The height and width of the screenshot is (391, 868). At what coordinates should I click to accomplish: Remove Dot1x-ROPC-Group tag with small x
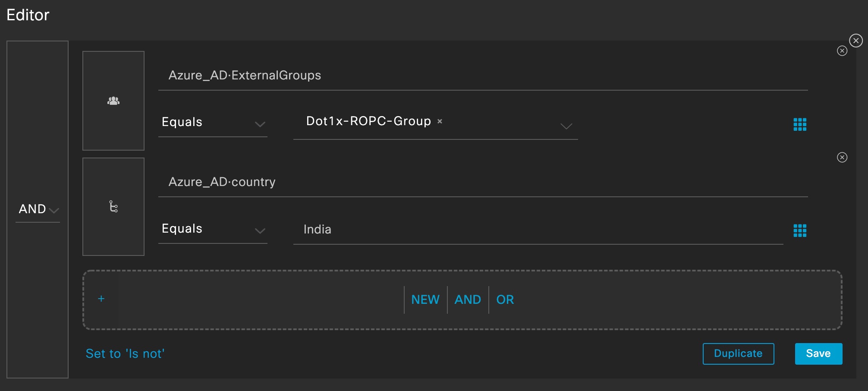point(440,121)
